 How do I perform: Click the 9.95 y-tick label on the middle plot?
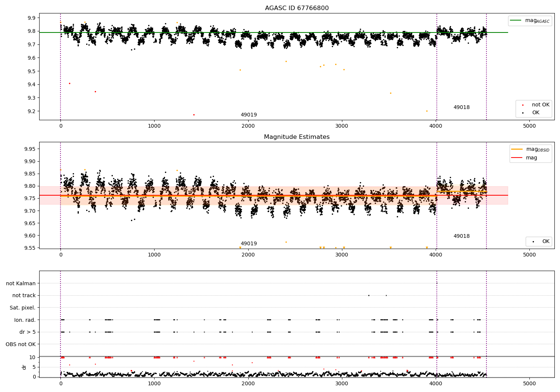coord(30,149)
